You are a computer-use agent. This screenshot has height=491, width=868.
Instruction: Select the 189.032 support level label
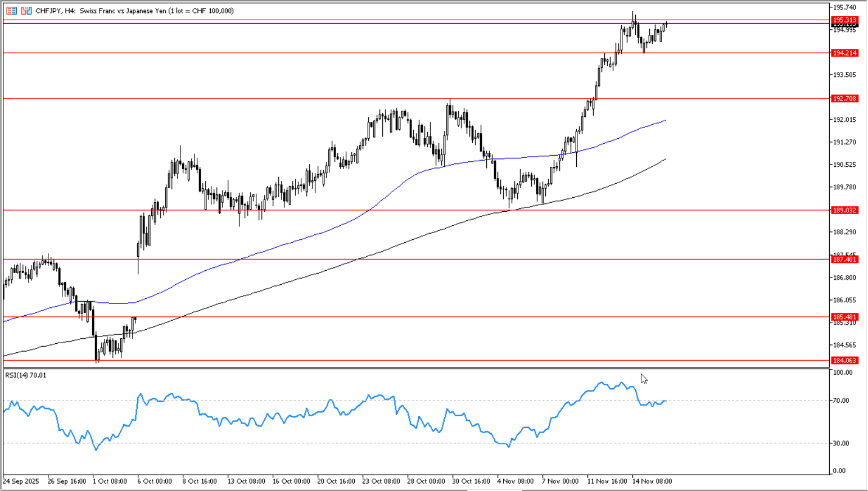pyautogui.click(x=844, y=210)
